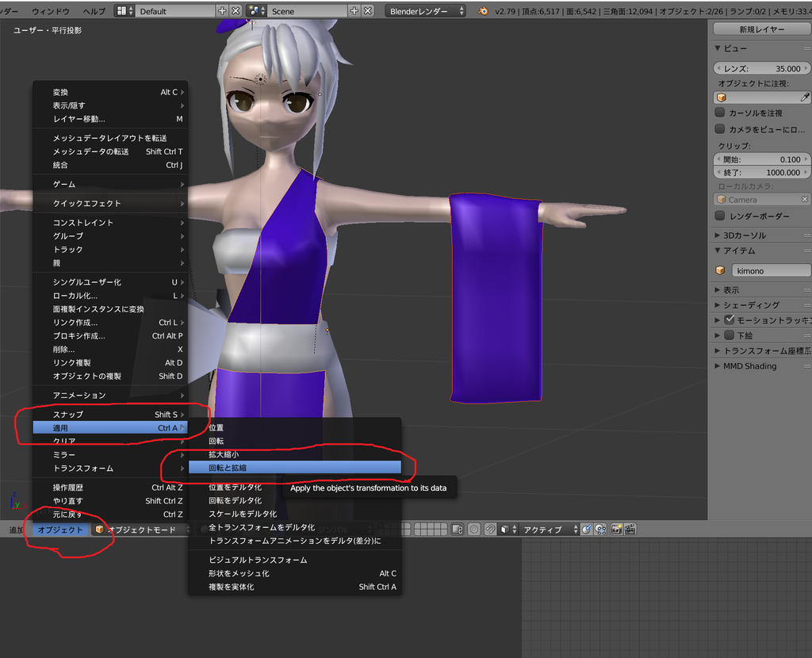Select 形状をメッシュ化 entry
This screenshot has height=658, width=812.
295,573
